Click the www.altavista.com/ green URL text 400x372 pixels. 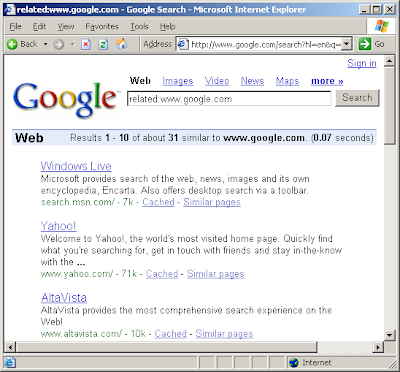tap(81, 334)
